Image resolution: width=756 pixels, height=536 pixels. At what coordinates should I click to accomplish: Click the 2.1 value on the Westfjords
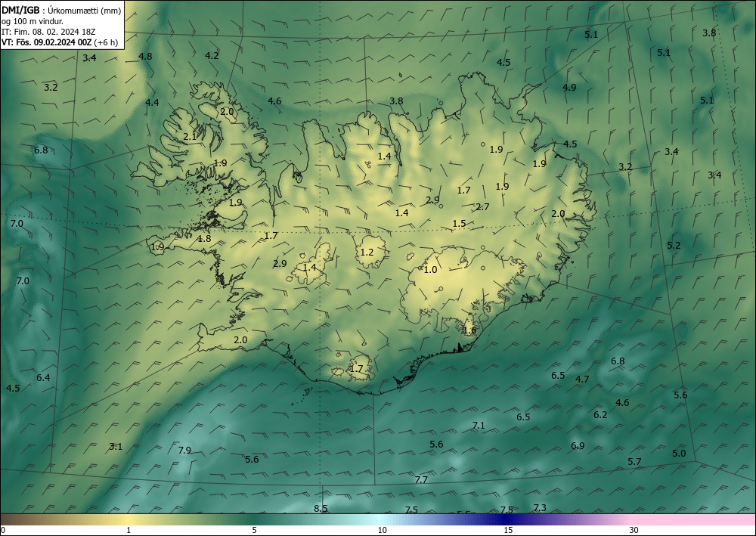(190, 136)
